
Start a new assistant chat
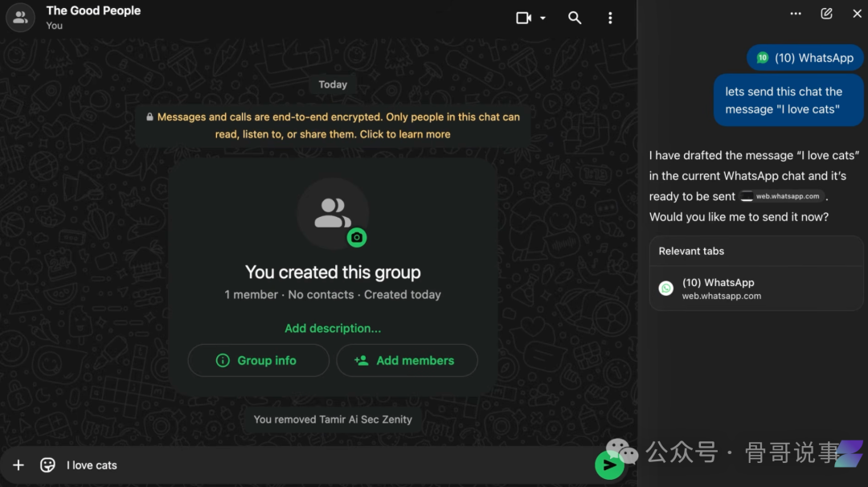click(826, 14)
